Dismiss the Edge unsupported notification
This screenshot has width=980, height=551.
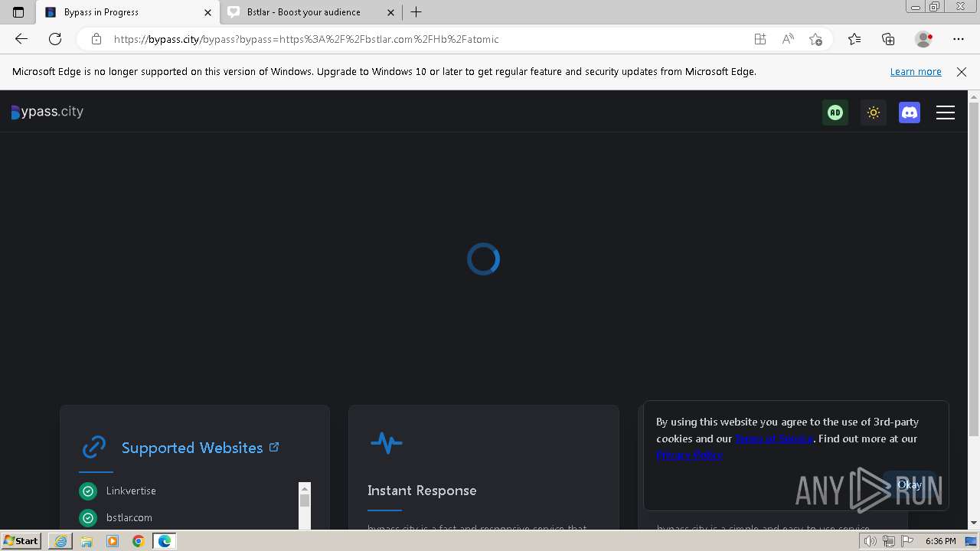point(962,71)
